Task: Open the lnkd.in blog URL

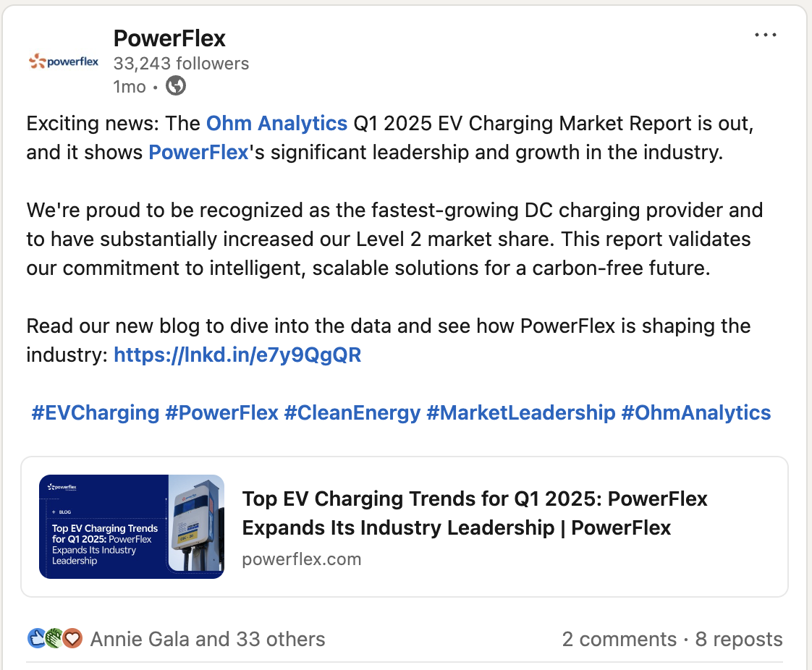Action: click(x=237, y=355)
